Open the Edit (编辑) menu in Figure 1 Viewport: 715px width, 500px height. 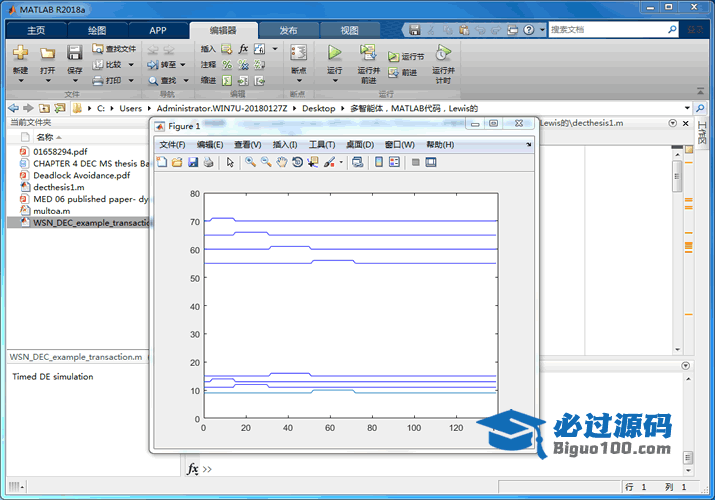click(x=210, y=144)
